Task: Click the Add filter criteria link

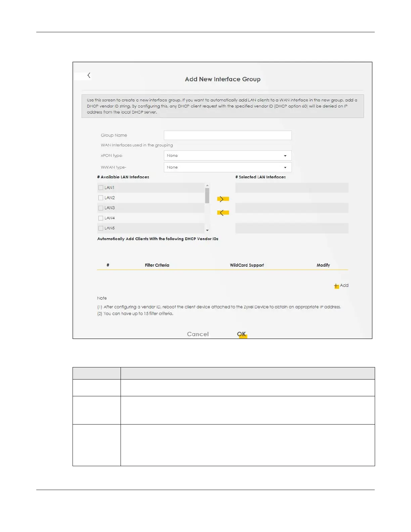Action: (344, 285)
